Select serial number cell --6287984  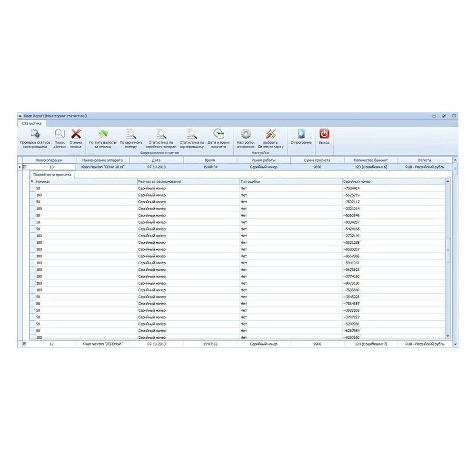coord(394,331)
